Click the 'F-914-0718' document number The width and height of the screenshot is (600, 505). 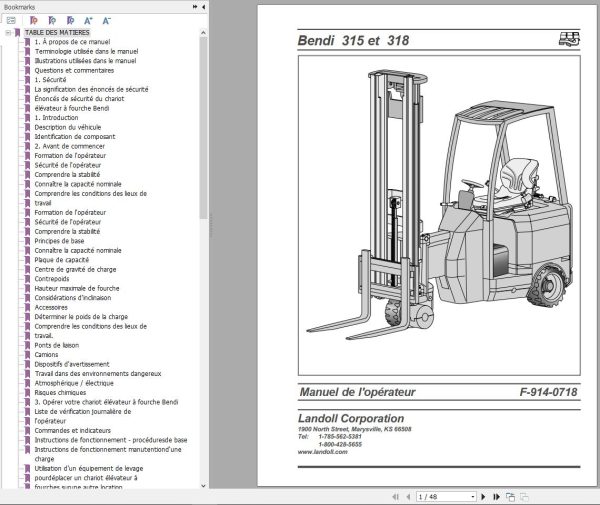point(548,392)
